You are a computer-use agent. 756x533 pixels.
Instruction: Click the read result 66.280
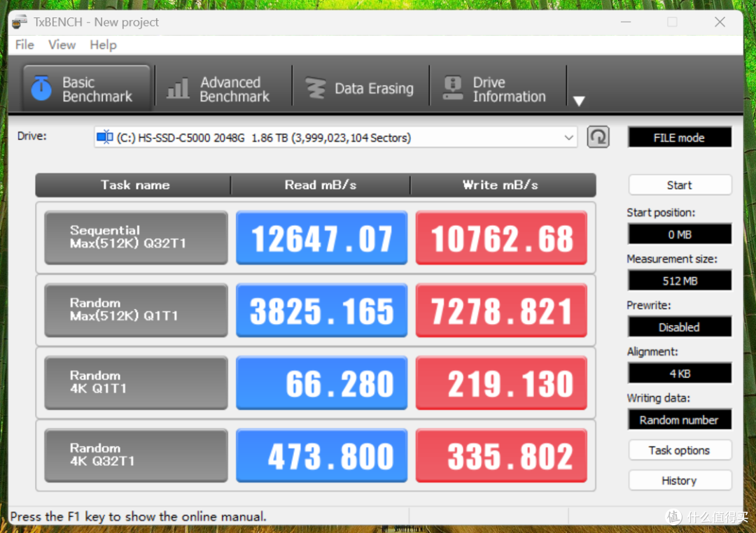(321, 383)
